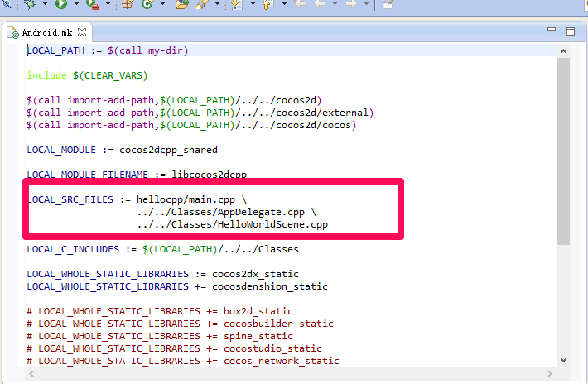Click the toolbar icon right of the separator
Image resolution: width=588 pixels, height=384 pixels.
pos(388,4)
